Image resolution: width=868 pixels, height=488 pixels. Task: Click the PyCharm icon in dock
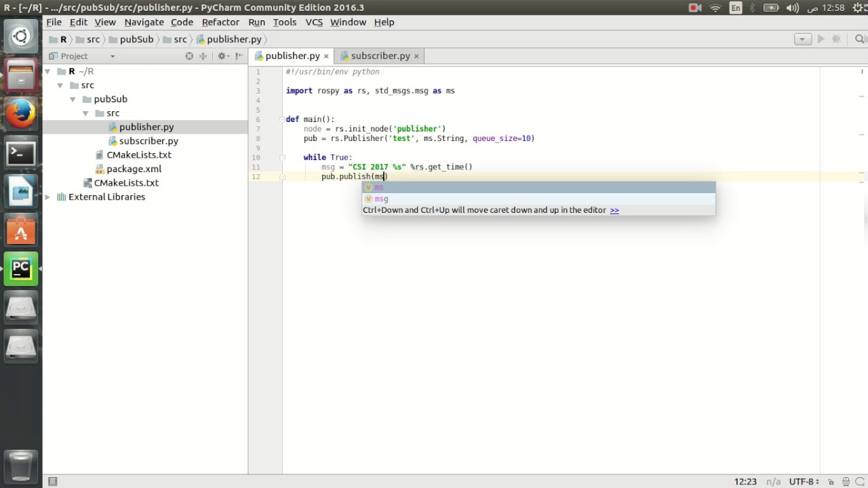[20, 269]
